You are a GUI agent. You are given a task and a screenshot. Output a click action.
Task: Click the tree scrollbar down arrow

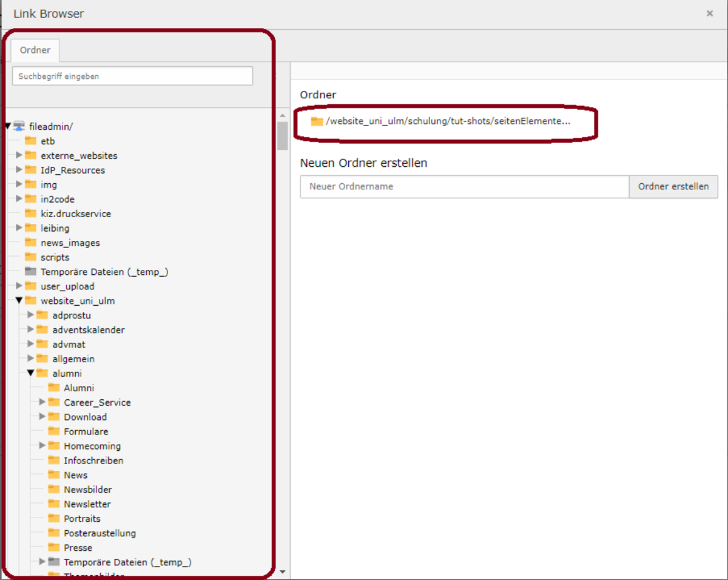(x=282, y=572)
